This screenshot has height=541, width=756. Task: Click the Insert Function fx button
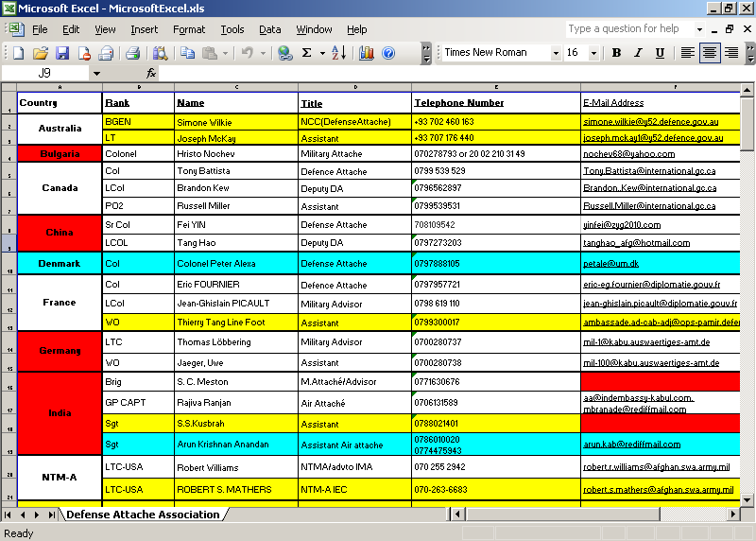(151, 73)
